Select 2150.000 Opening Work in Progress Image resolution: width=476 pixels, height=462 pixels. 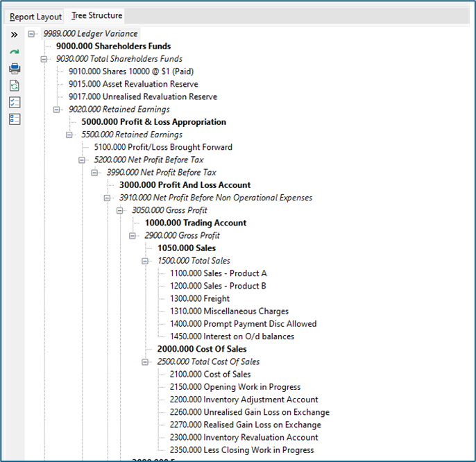235,387
